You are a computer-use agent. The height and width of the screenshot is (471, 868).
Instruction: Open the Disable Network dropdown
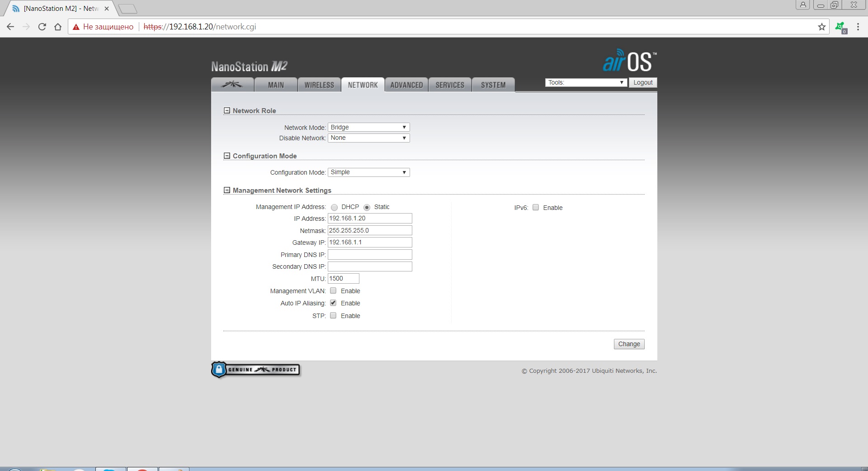pyautogui.click(x=368, y=138)
